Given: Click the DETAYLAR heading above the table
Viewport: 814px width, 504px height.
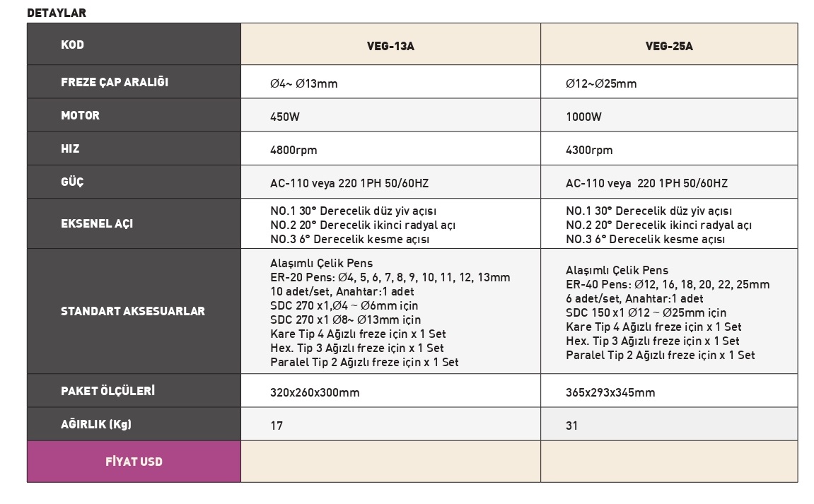Looking at the screenshot, I should pyautogui.click(x=57, y=13).
